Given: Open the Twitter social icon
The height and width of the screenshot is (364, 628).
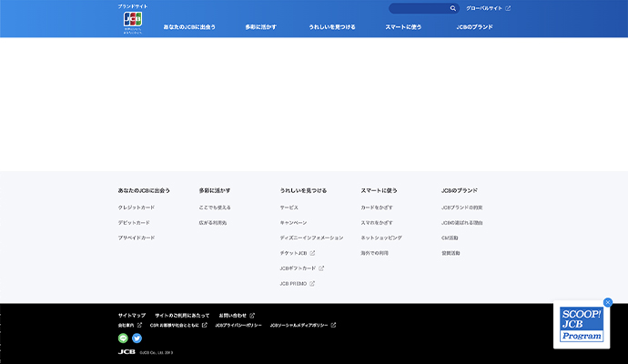Looking at the screenshot, I should (137, 339).
